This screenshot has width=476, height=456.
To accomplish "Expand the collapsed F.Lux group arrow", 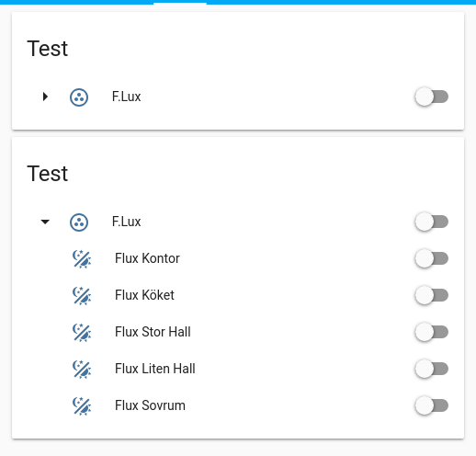I will (45, 97).
